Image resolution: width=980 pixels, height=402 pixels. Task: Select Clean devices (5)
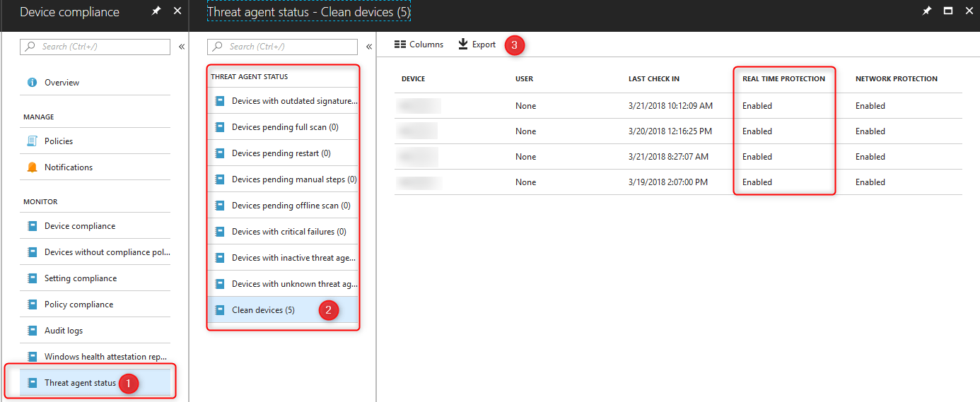coord(283,310)
